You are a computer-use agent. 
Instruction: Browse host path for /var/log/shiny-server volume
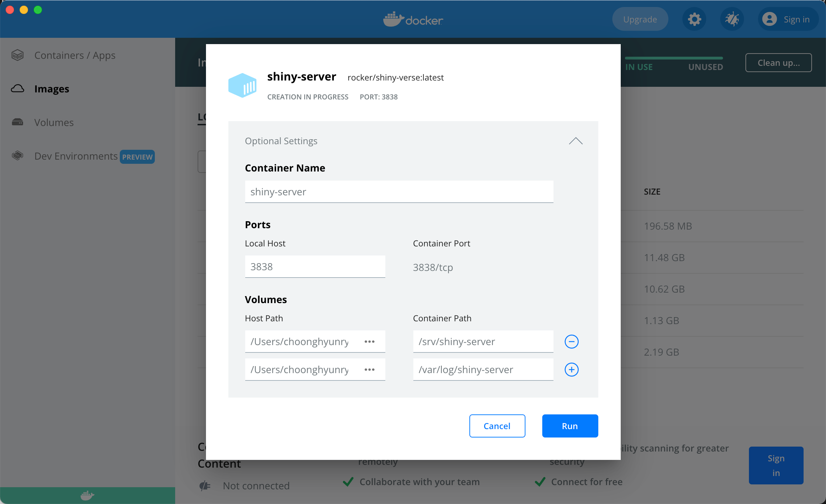pyautogui.click(x=370, y=370)
